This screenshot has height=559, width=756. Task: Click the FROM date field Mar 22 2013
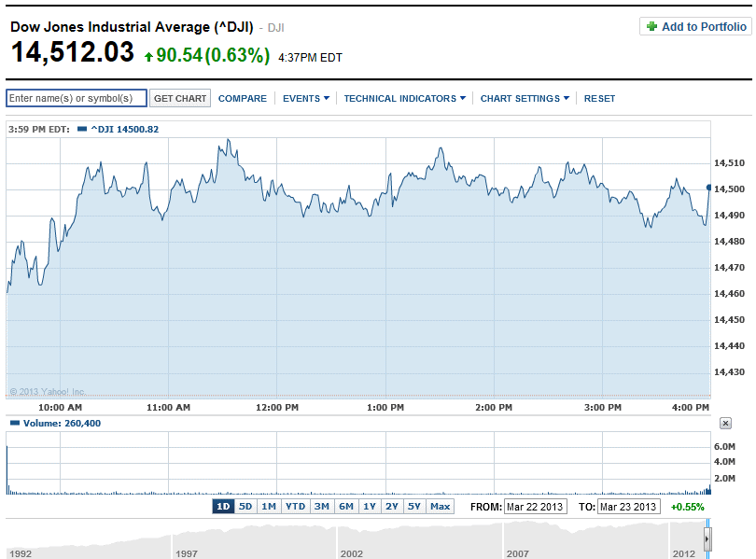point(535,507)
